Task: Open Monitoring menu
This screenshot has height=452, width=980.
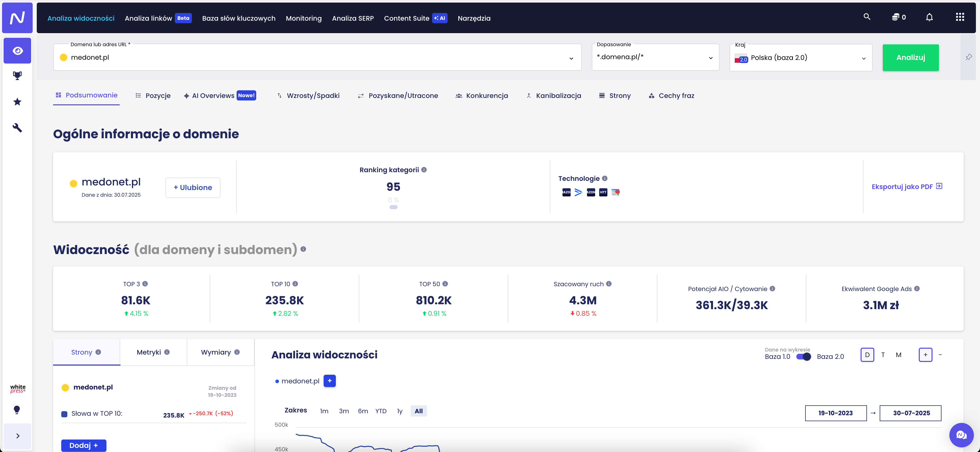Action: tap(304, 18)
